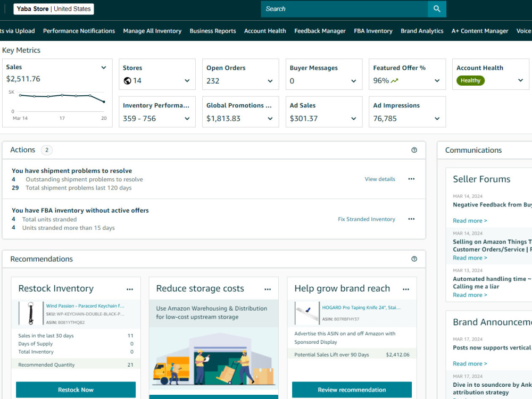The image size is (532, 399).
Task: Open Reduce storage costs options dots
Action: 268,289
